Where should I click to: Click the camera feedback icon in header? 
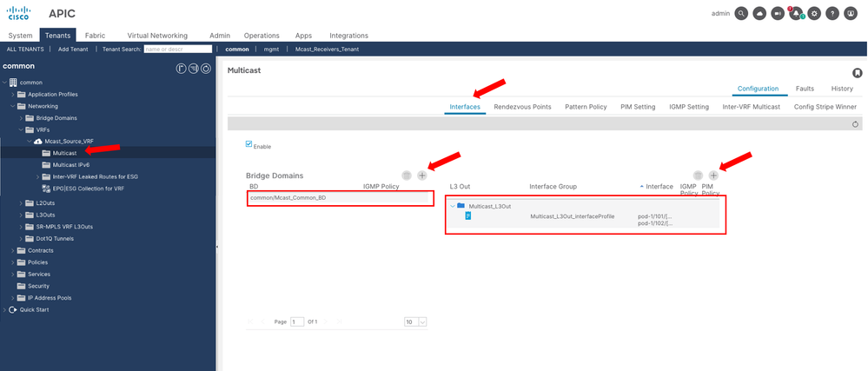[778, 14]
